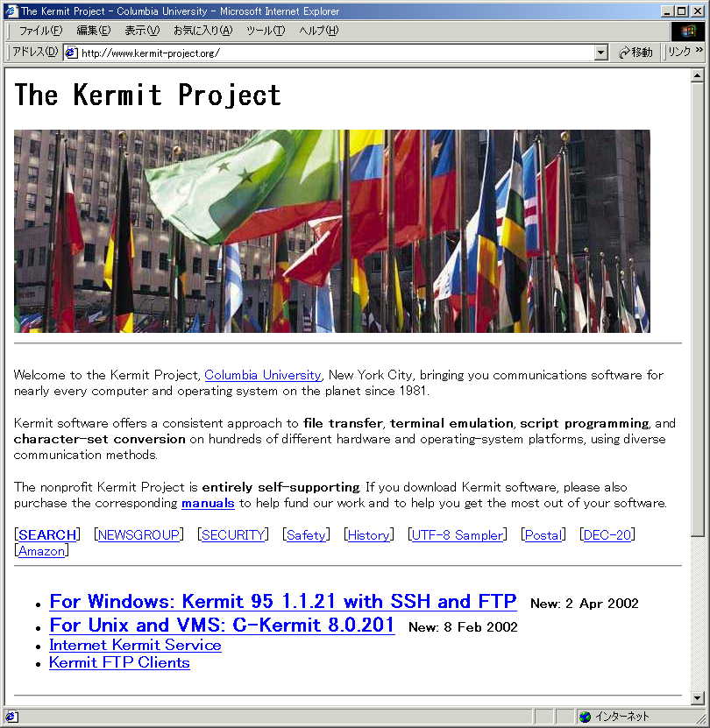
Task: Click the Windows logo throbber icon
Action: (688, 32)
